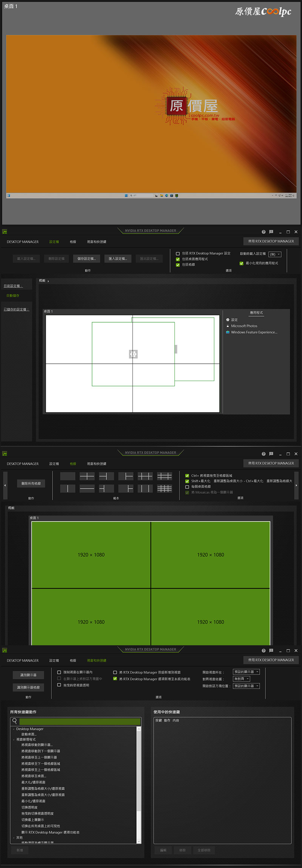Image resolution: width=302 pixels, height=868 pixels.
Task: Click the down arrow of the actions list scrollbar
Action: (139, 842)
